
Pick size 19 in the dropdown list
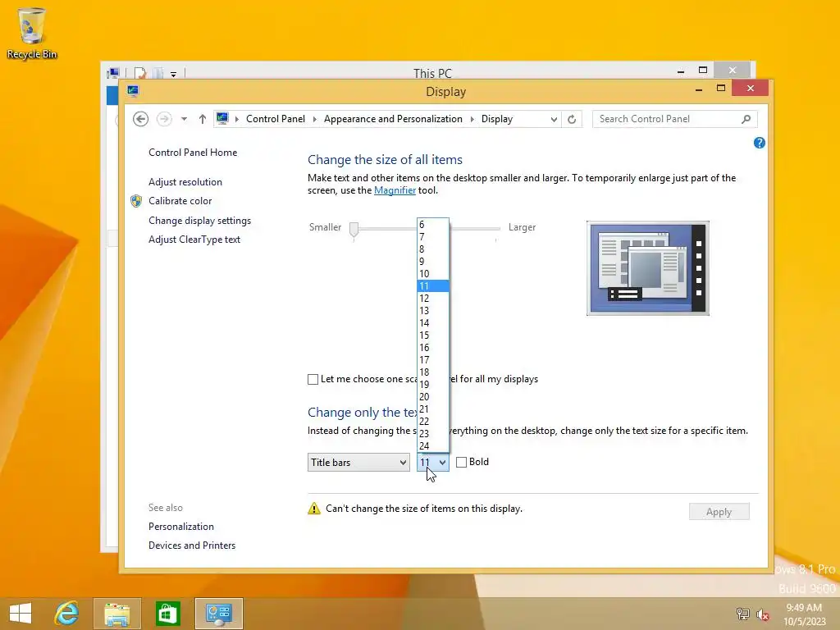coord(433,386)
